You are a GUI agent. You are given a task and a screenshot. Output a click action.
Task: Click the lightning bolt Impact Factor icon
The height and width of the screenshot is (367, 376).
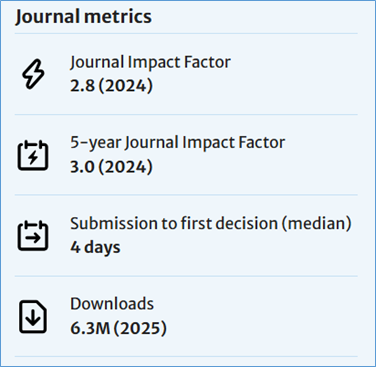click(x=33, y=74)
